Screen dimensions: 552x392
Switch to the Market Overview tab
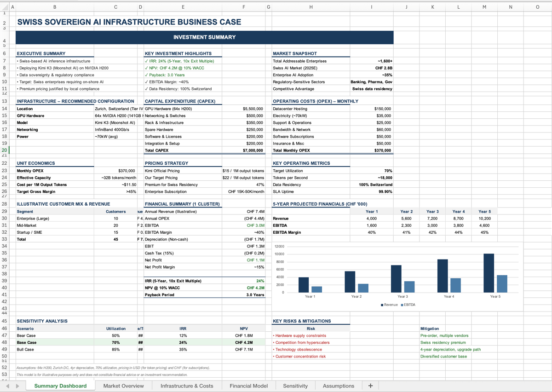pyautogui.click(x=123, y=386)
